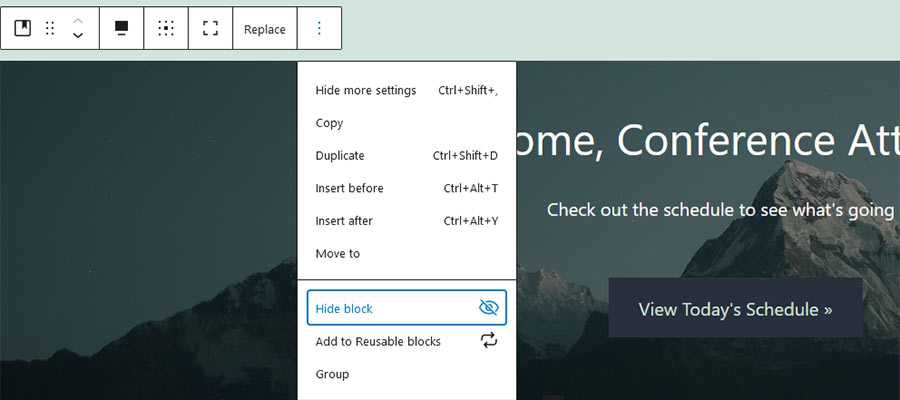Image resolution: width=900 pixels, height=400 pixels.
Task: Click the reusable blocks loop icon
Action: coord(488,341)
